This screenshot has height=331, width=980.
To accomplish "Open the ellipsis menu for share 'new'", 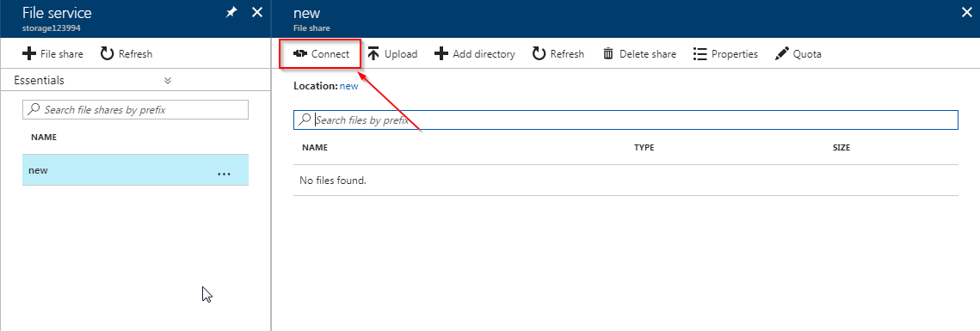I will click(224, 175).
